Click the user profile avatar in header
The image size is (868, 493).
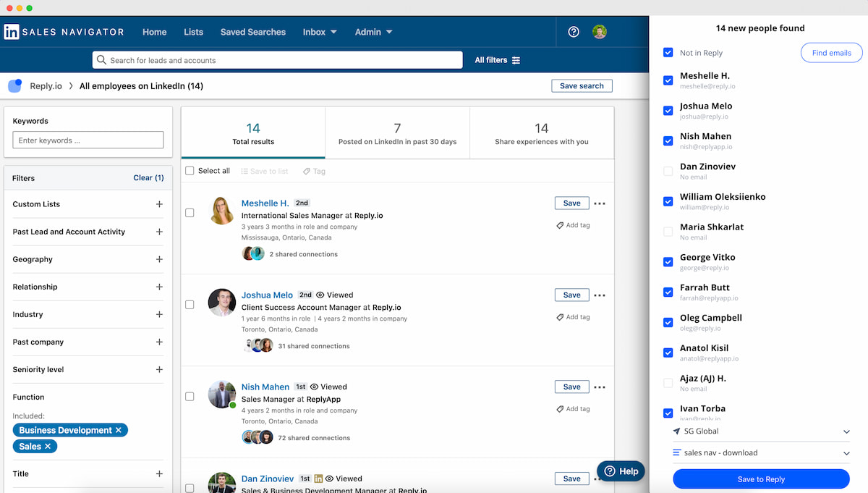pos(600,32)
